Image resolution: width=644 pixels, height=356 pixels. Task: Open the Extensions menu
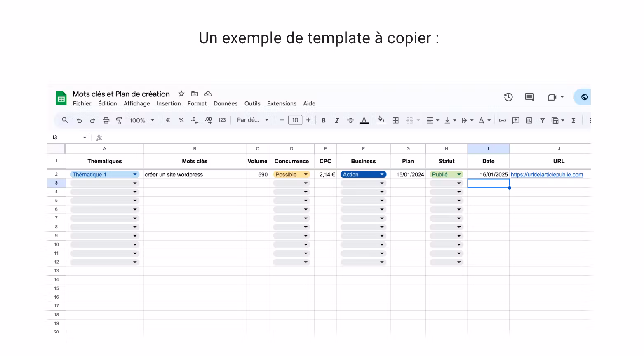click(x=282, y=104)
